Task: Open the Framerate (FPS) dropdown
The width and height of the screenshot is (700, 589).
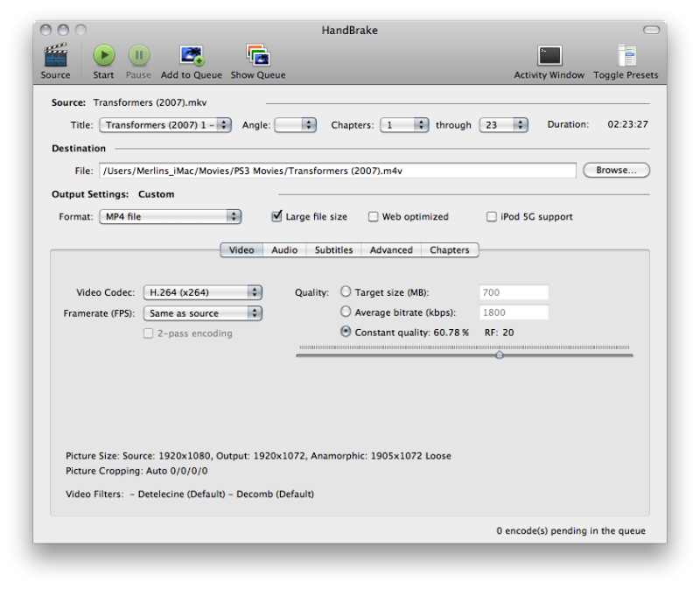Action: (x=203, y=313)
